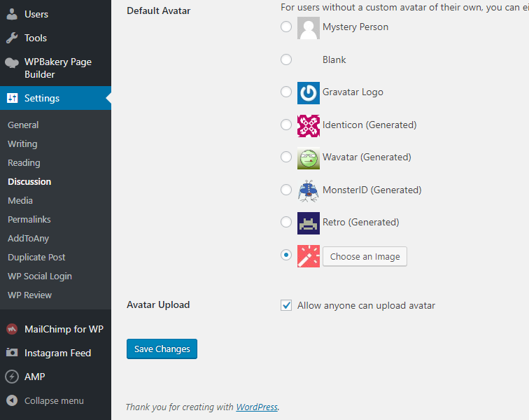Click the Tools wrench icon
Viewport: 529px width, 420px height.
[x=12, y=38]
